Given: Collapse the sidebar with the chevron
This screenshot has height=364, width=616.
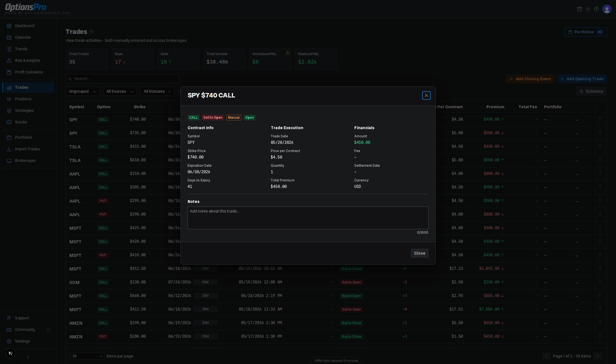Looking at the screenshot, I should tap(28, 357).
